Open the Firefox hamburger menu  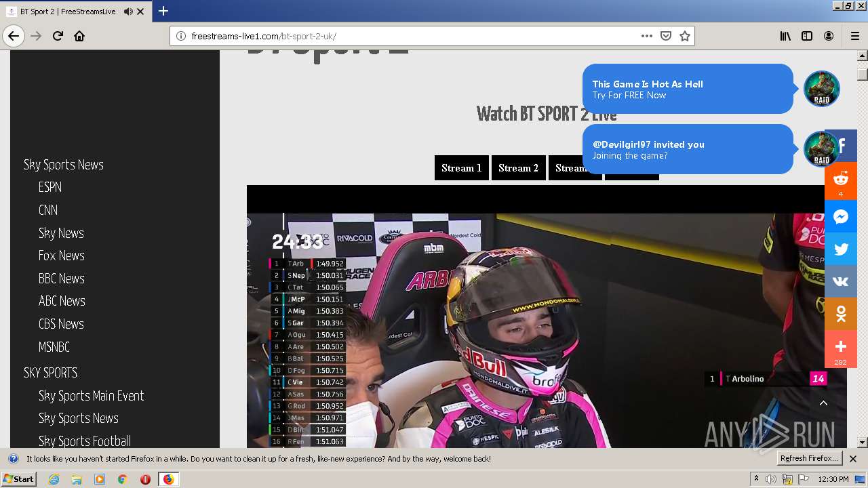855,36
